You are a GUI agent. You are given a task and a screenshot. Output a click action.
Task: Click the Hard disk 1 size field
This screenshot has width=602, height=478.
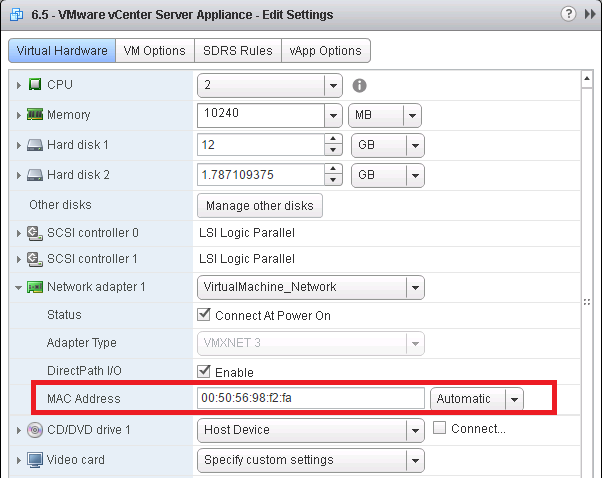[261, 145]
